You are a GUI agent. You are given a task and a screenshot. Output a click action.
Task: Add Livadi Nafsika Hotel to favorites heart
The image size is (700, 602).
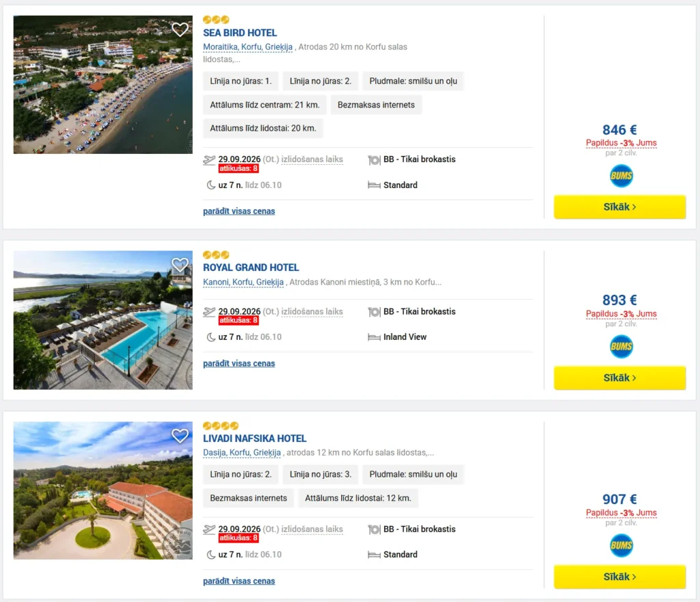click(180, 435)
